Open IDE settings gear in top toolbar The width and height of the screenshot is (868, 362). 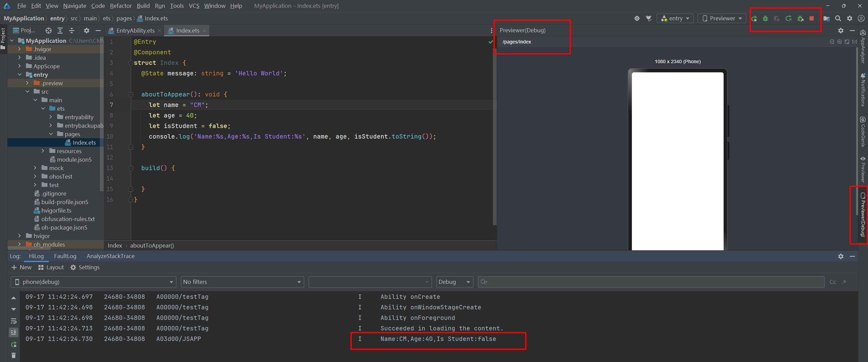click(x=849, y=19)
